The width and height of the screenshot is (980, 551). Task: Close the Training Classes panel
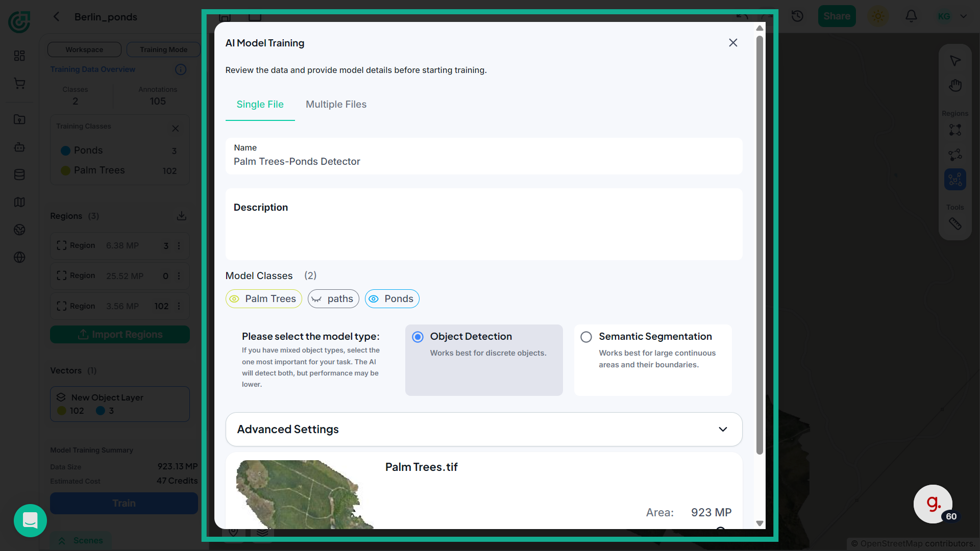click(x=175, y=129)
